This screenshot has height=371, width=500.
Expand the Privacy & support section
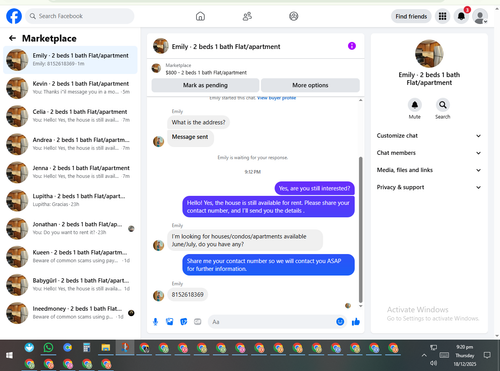click(429, 187)
